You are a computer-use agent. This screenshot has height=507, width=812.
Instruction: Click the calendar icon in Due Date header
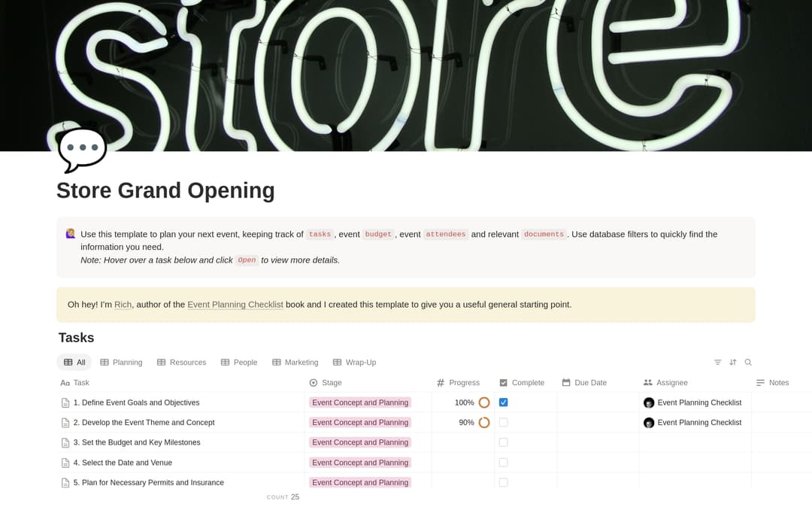[x=566, y=383]
